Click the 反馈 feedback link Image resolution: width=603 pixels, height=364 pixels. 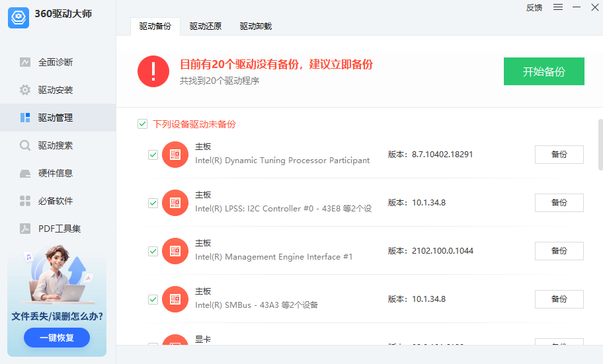click(x=534, y=8)
